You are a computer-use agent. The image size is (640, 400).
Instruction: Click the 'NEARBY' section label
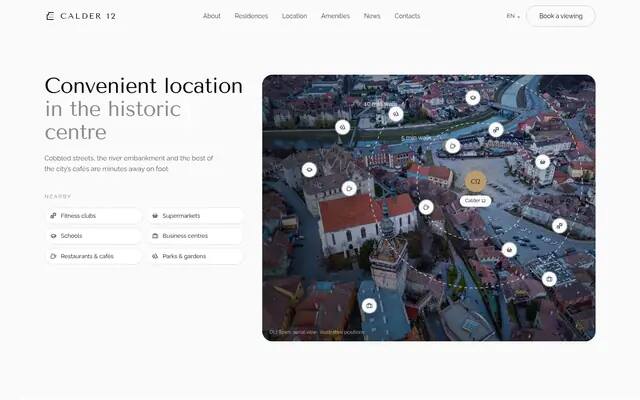pyautogui.click(x=58, y=196)
